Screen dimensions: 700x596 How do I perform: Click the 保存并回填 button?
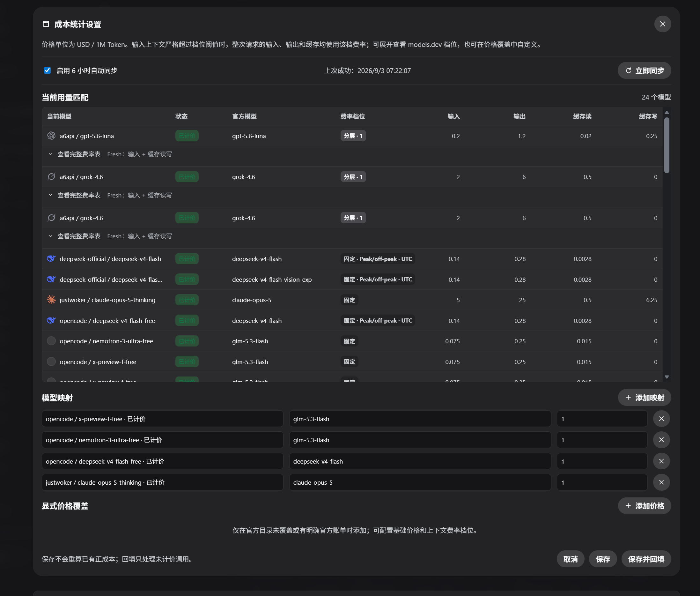646,559
